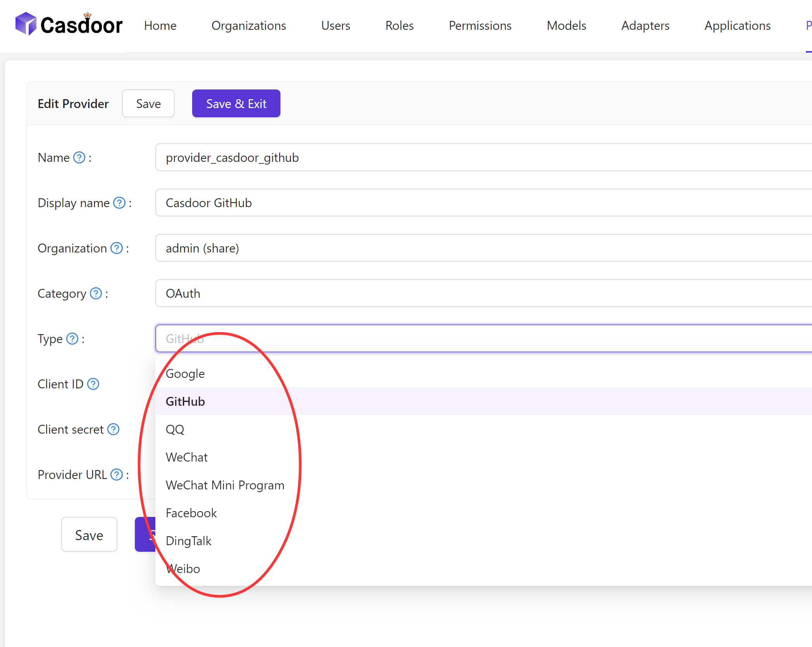
Task: Click the Client secret help icon
Action: click(x=113, y=429)
